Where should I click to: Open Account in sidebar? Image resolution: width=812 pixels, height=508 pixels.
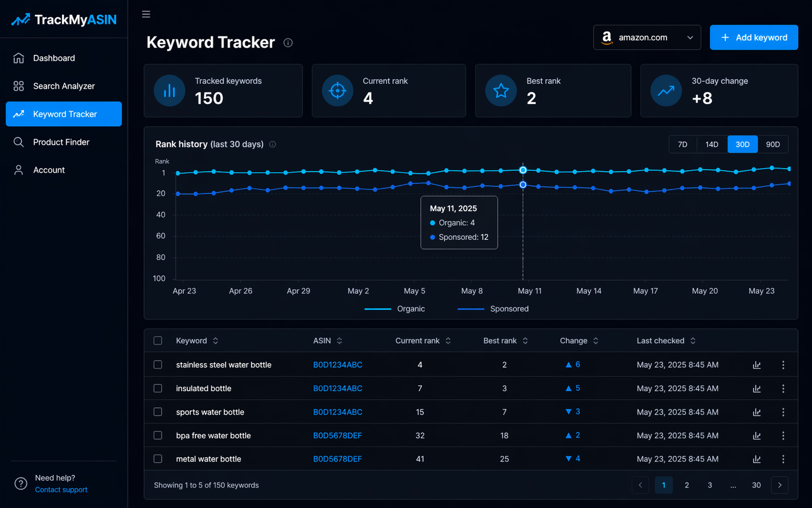(x=63, y=170)
